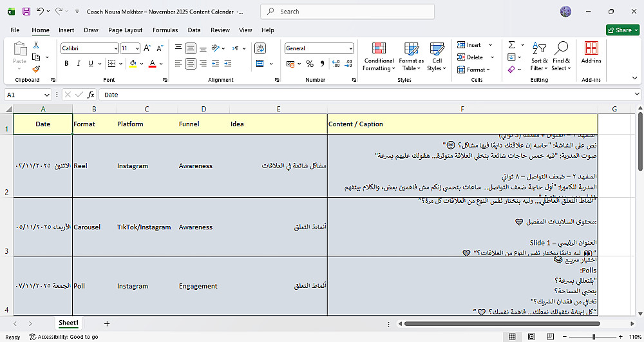This screenshot has height=342, width=644.
Task: Click the Save icon in title bar
Action: (x=26, y=12)
